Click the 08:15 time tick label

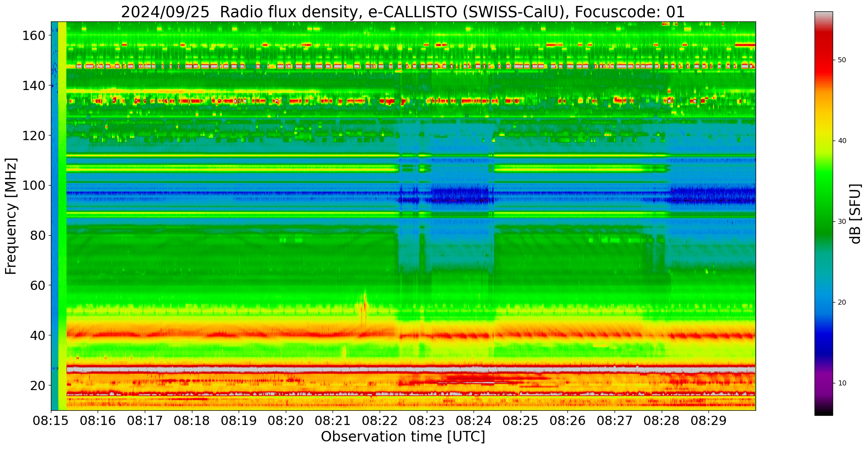51,421
